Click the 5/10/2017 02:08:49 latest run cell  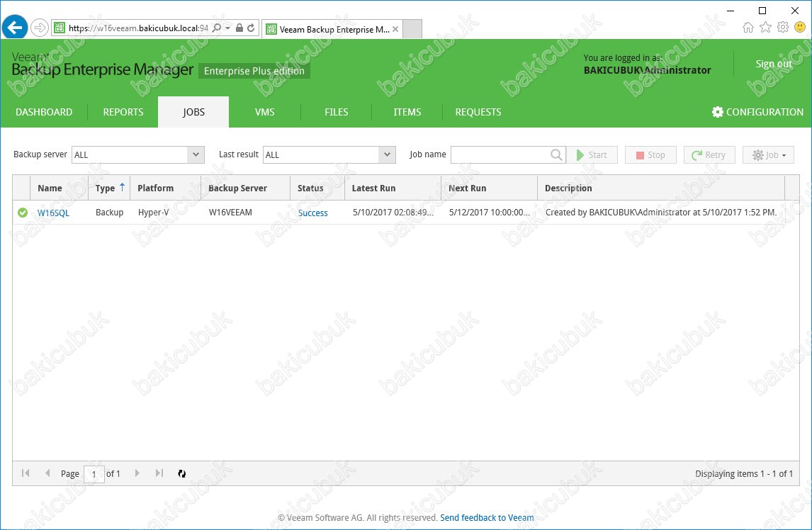[393, 213]
